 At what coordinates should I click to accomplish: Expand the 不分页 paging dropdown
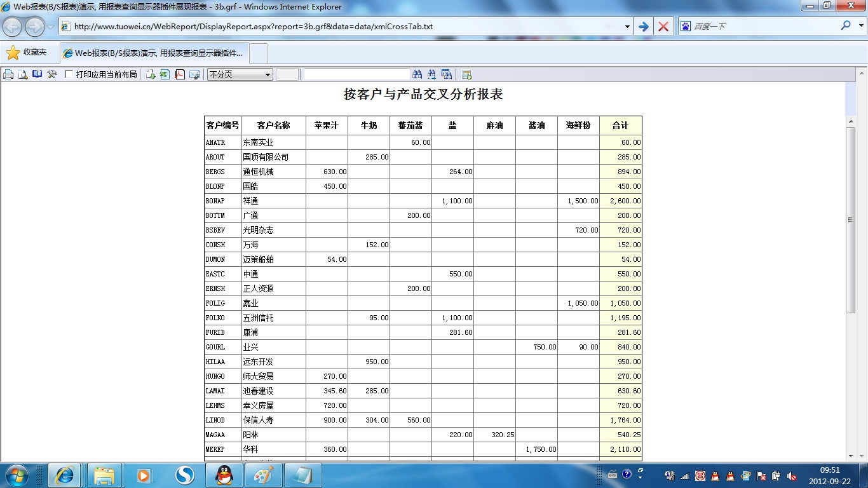(268, 75)
